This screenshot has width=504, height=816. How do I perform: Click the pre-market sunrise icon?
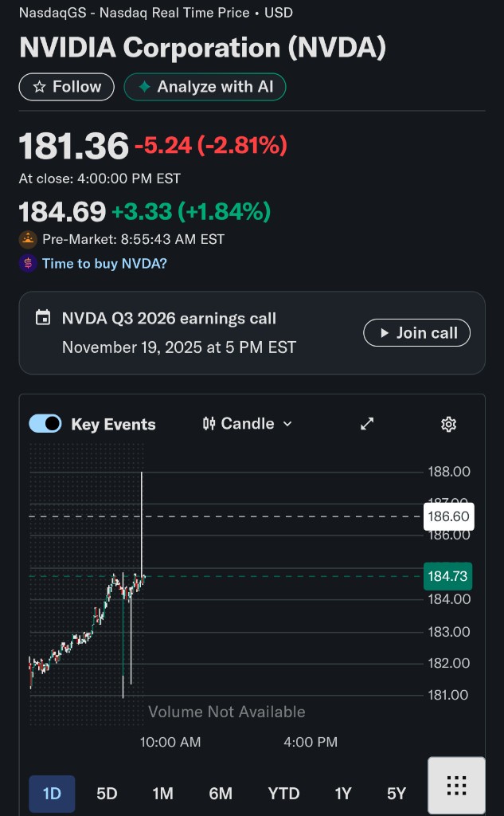tap(29, 239)
